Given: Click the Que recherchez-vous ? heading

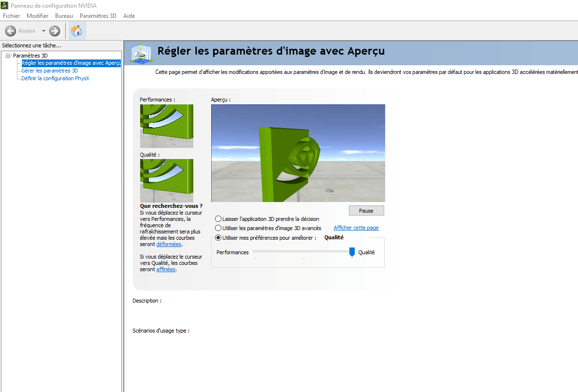Looking at the screenshot, I should tap(171, 206).
